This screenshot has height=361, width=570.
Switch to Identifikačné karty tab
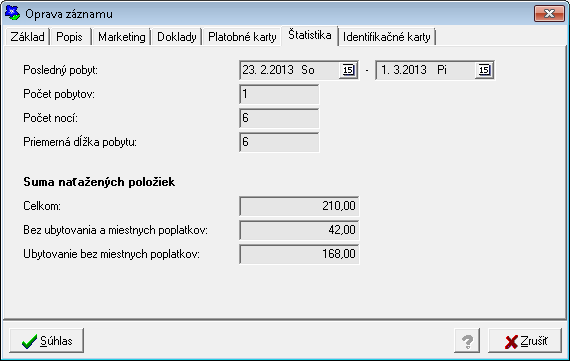pyautogui.click(x=387, y=37)
